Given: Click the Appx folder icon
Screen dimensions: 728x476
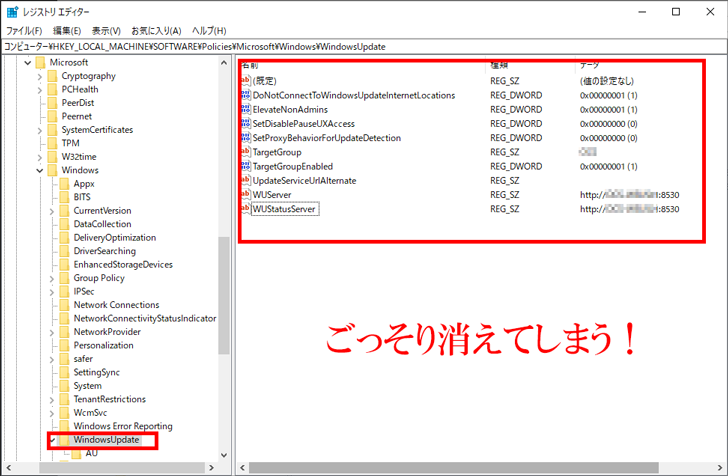Looking at the screenshot, I should coord(65,183).
